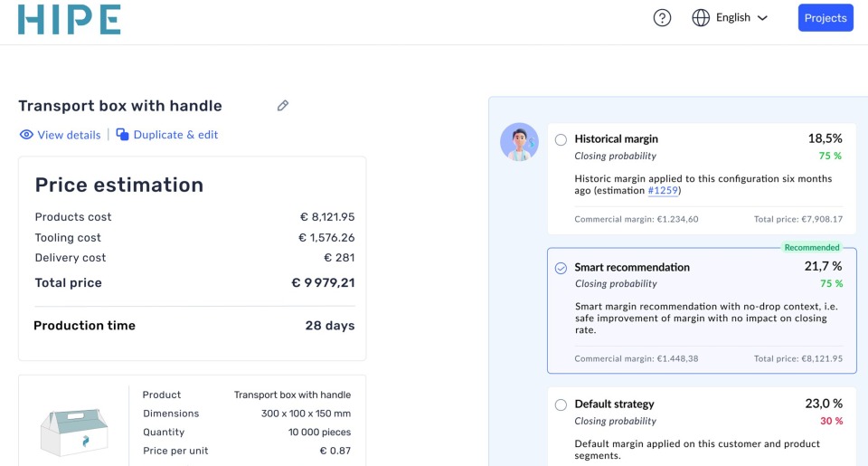Open help via question mark icon
The height and width of the screenshot is (466, 868).
tap(662, 18)
